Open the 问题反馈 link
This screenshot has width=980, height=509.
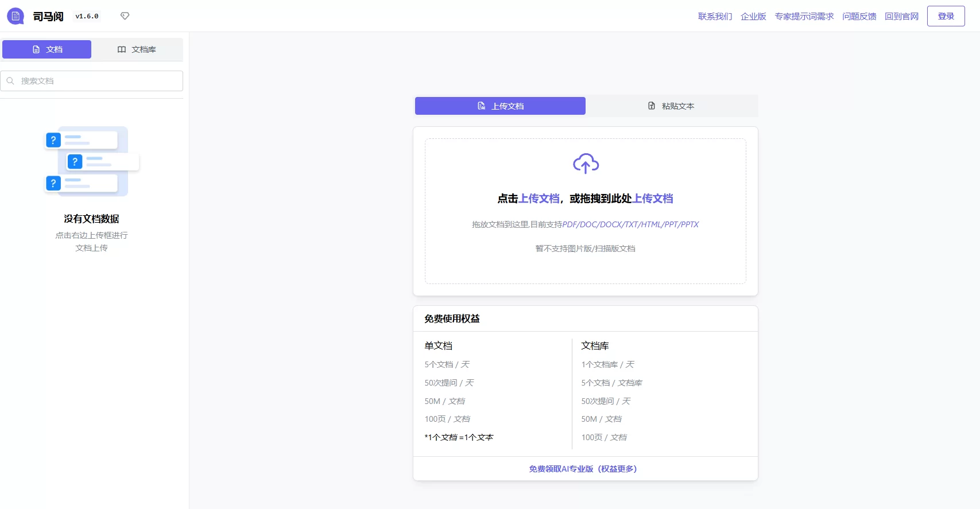click(859, 16)
